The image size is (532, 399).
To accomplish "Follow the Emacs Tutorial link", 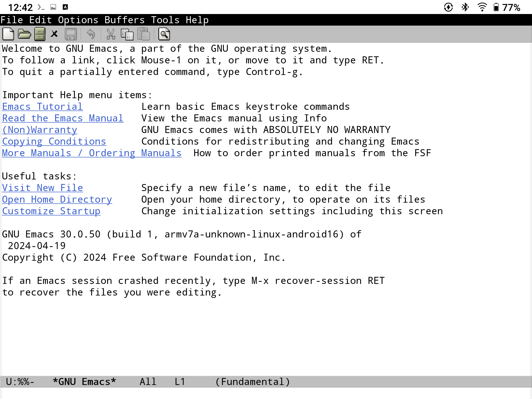I will 43,107.
